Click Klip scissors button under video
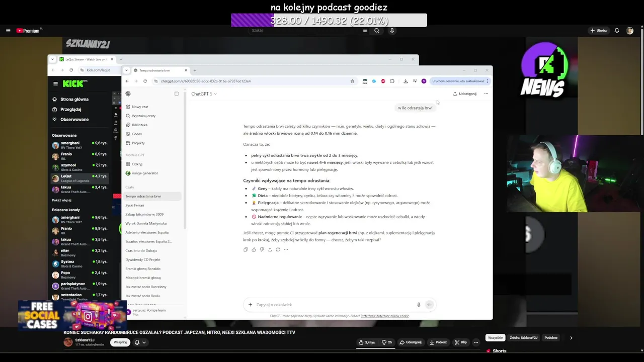644x362 pixels. click(461, 342)
